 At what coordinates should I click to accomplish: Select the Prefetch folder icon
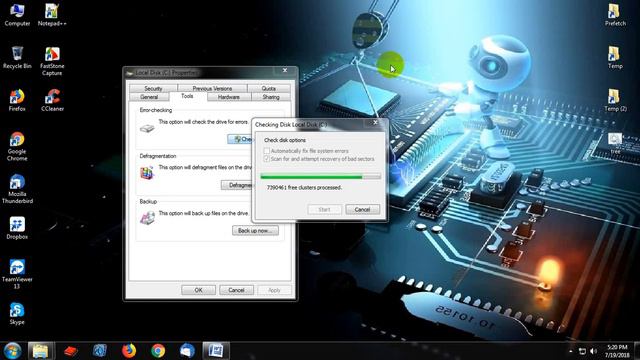click(x=615, y=15)
